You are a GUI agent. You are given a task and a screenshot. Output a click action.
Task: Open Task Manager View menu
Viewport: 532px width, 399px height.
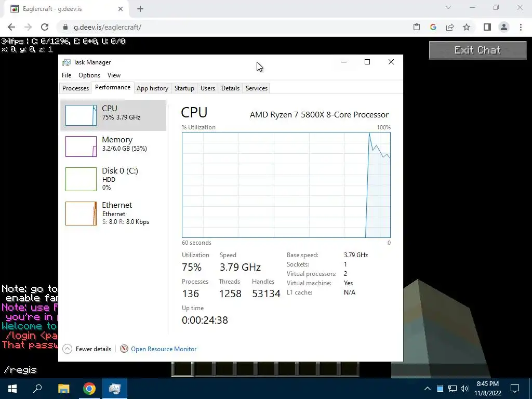[x=114, y=75]
